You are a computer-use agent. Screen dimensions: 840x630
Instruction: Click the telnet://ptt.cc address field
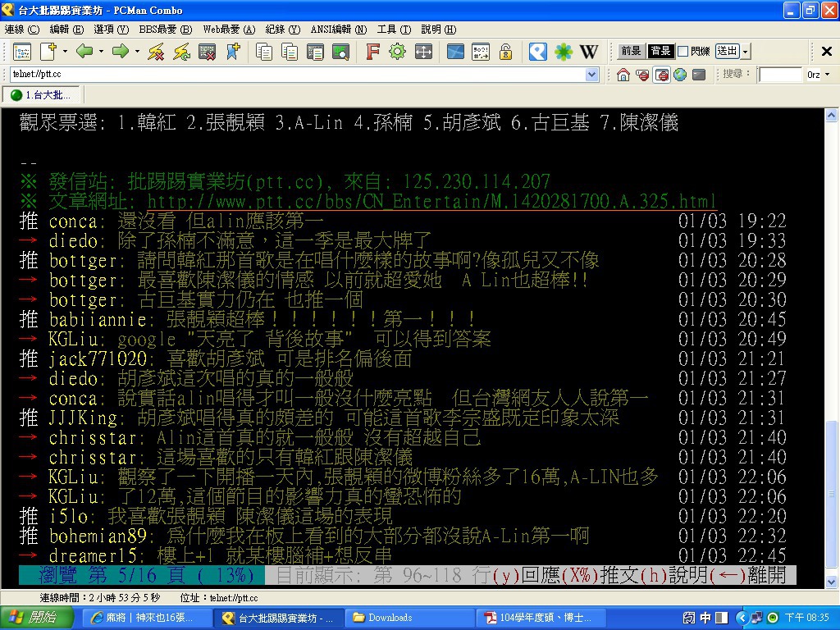(298, 75)
